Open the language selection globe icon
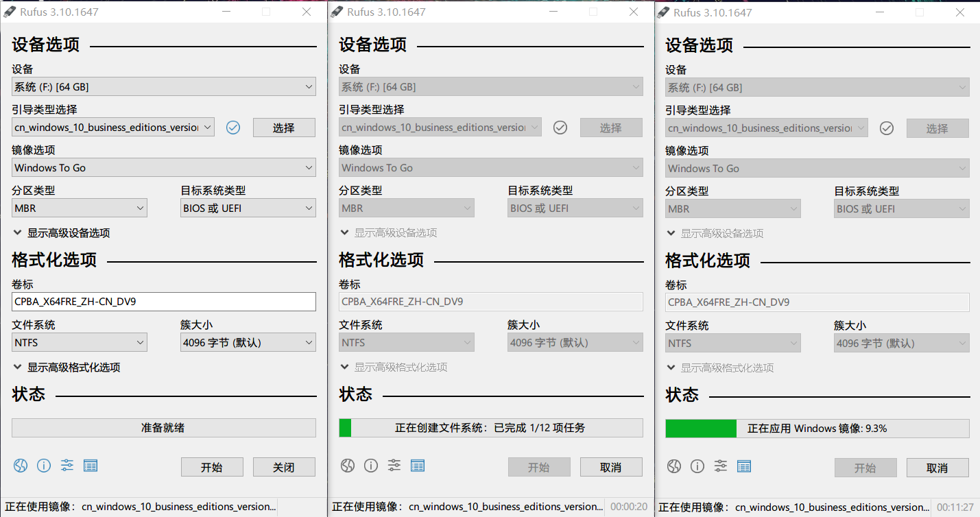This screenshot has height=517, width=980. 20,465
